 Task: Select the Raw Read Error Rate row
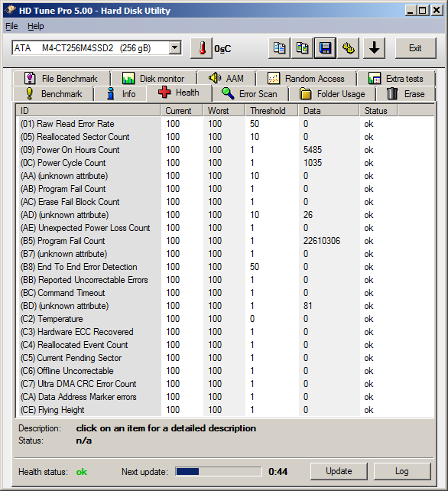[x=225, y=124]
